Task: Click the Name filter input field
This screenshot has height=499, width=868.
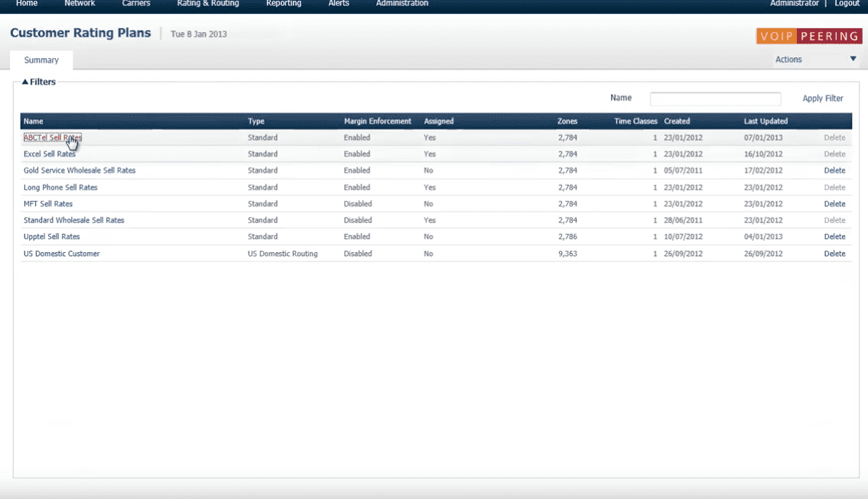Action: click(715, 99)
